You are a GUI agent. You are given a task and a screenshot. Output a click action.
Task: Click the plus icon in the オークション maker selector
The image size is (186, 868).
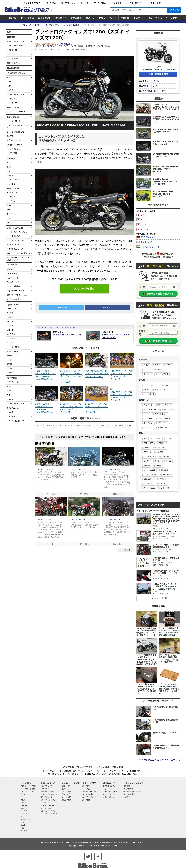tap(174, 287)
